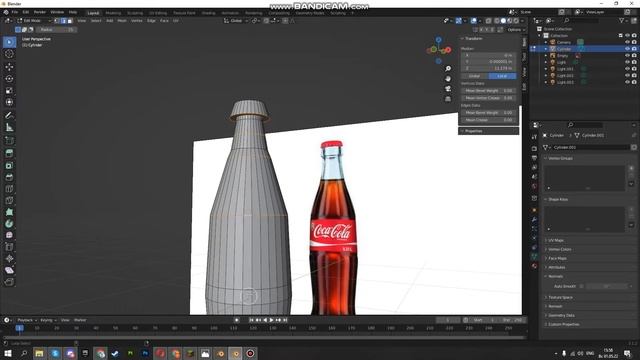Switch to the Modeling workspace tab

(x=113, y=13)
